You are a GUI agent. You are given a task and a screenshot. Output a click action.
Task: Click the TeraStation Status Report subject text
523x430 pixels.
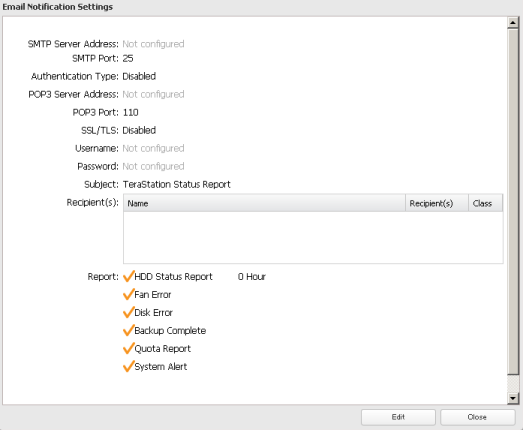click(177, 184)
